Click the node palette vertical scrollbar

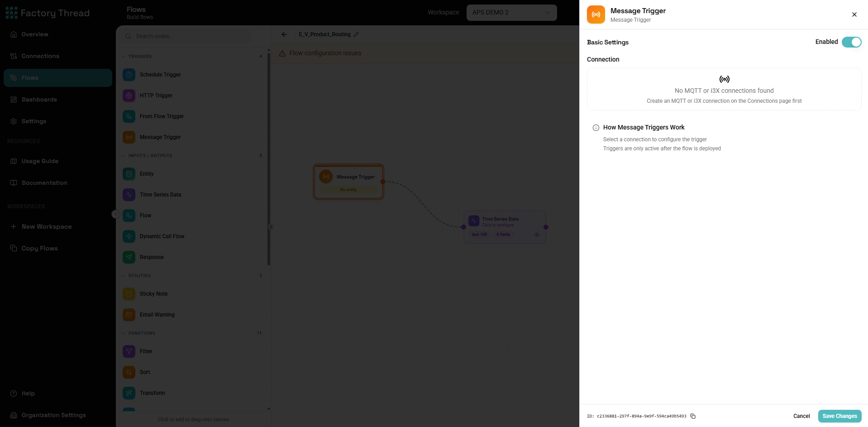[269, 158]
